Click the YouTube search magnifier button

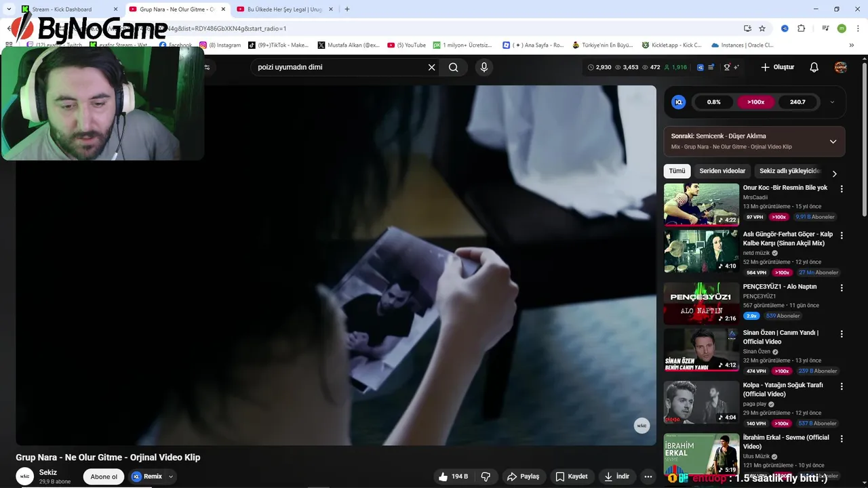pos(453,67)
